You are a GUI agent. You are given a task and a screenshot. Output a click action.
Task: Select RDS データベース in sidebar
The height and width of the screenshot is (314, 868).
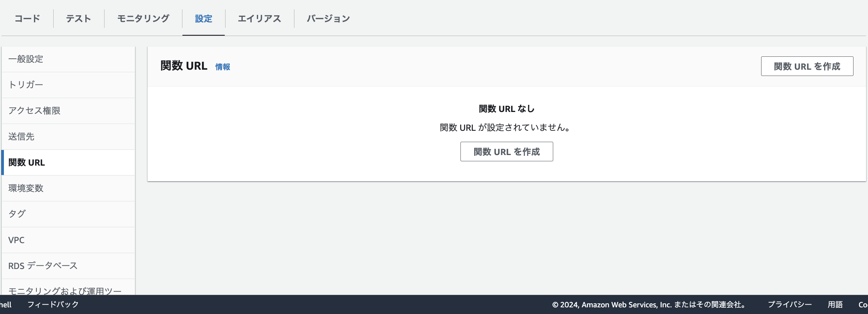pyautogui.click(x=43, y=266)
